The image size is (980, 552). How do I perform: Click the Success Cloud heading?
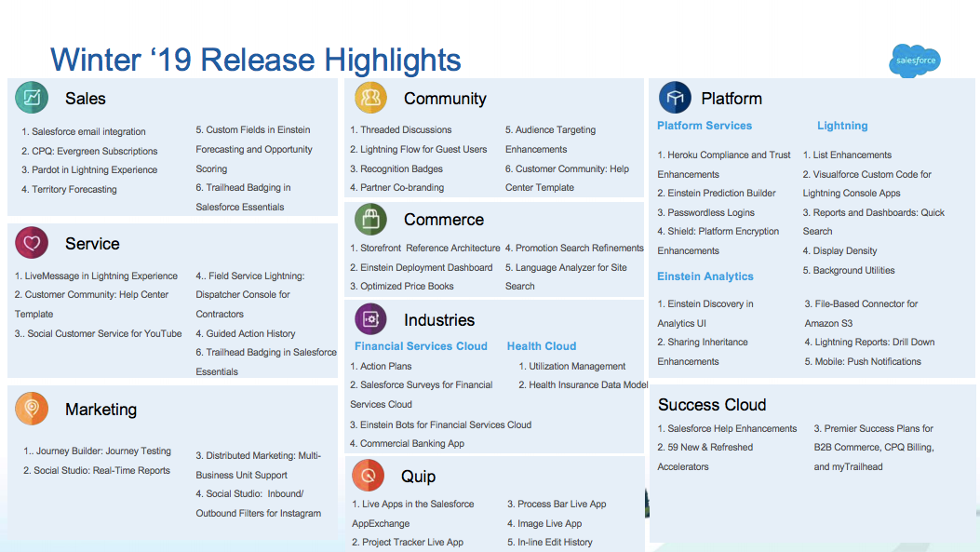712,405
